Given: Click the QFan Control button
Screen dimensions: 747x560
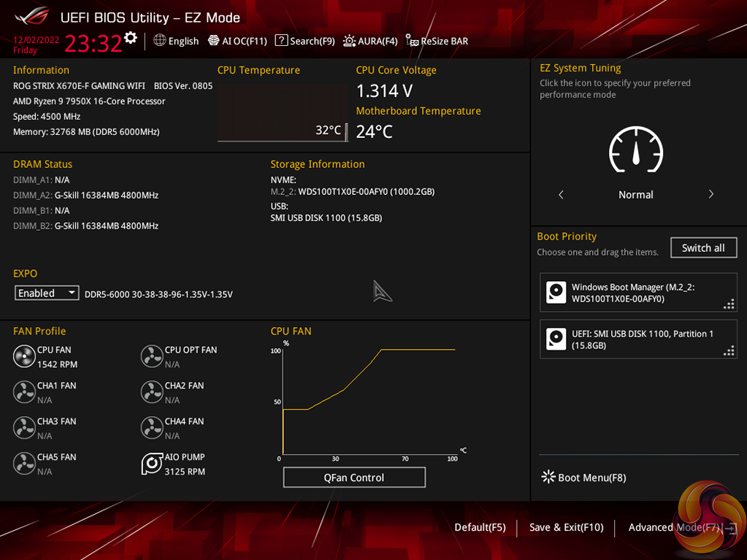Looking at the screenshot, I should pyautogui.click(x=354, y=477).
